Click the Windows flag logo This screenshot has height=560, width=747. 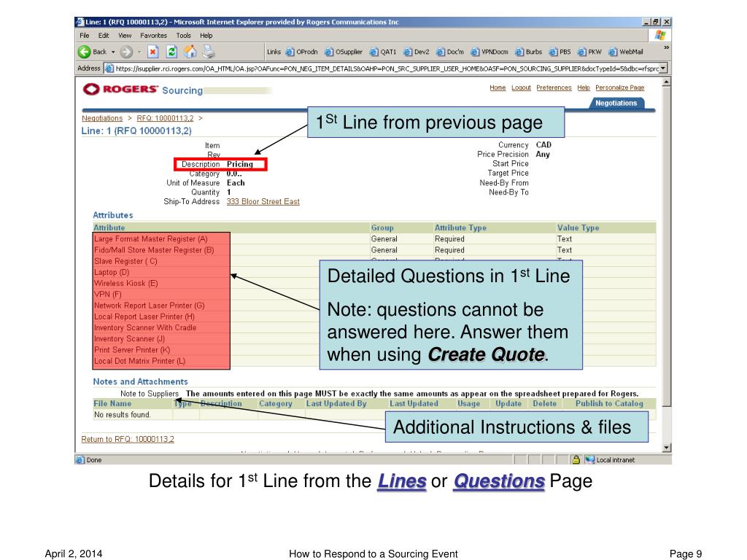click(659, 35)
